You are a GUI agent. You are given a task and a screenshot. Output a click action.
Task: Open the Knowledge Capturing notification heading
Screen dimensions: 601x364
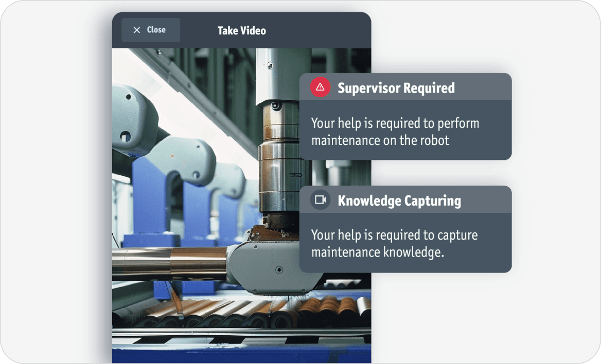[399, 201]
